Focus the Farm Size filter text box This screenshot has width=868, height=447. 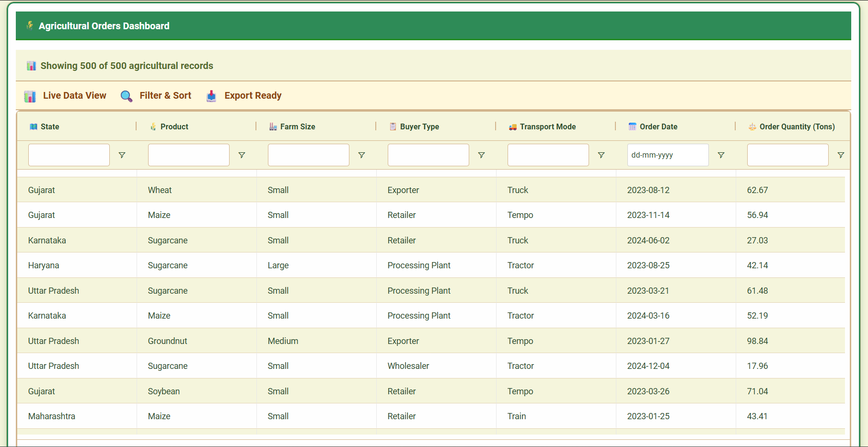[x=309, y=155]
